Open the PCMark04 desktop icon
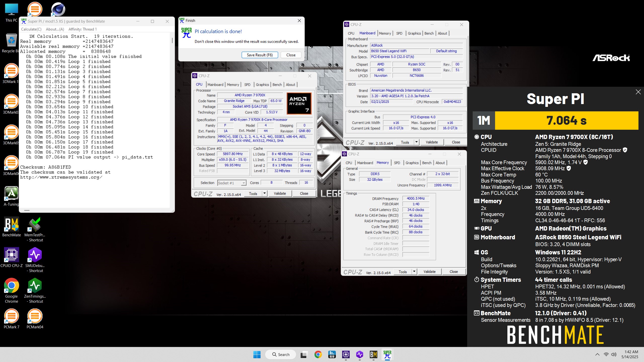The height and width of the screenshot is (362, 644). 35,319
